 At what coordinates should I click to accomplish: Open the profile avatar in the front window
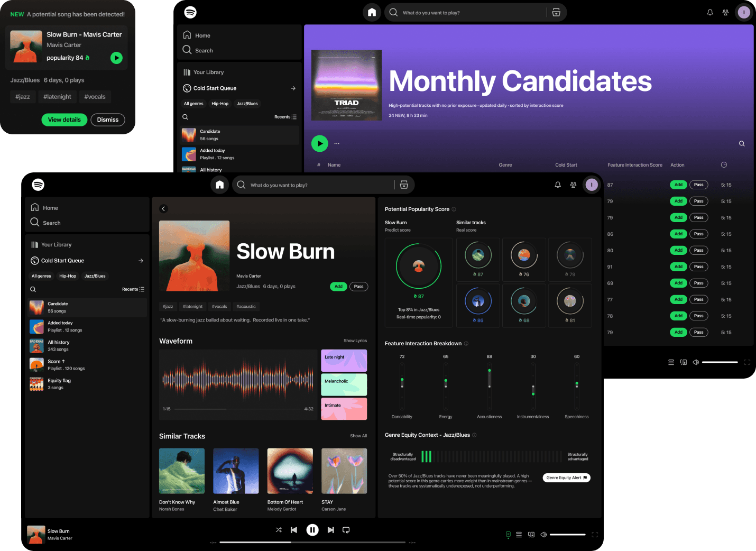[x=592, y=185]
